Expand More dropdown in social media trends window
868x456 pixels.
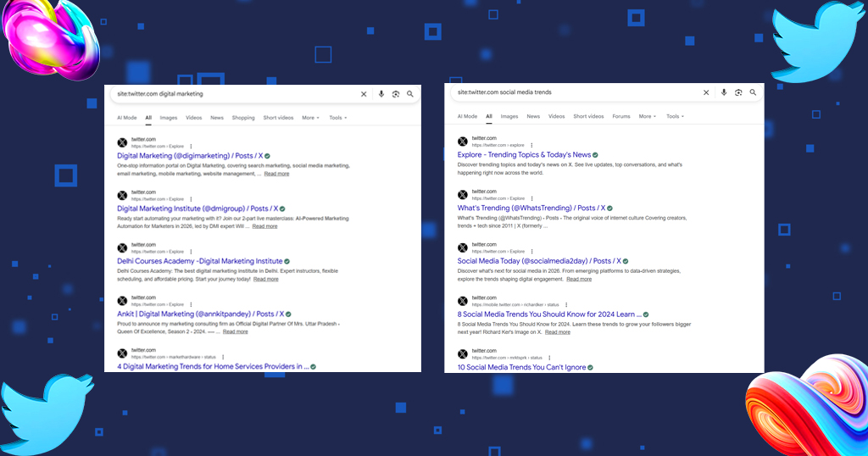(647, 116)
